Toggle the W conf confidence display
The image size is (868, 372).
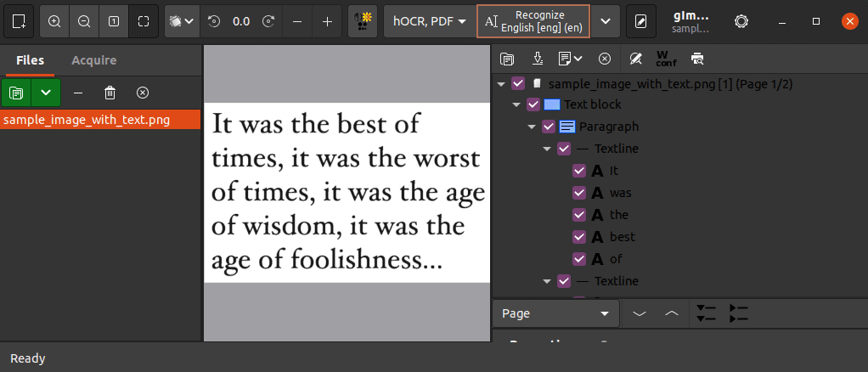tap(666, 59)
